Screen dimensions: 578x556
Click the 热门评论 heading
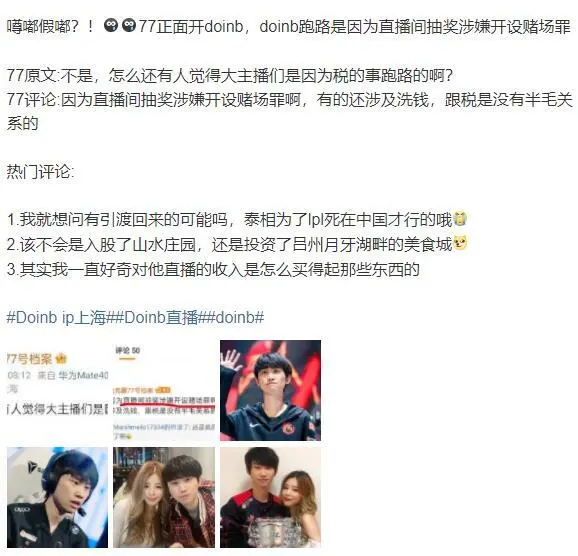point(40,171)
